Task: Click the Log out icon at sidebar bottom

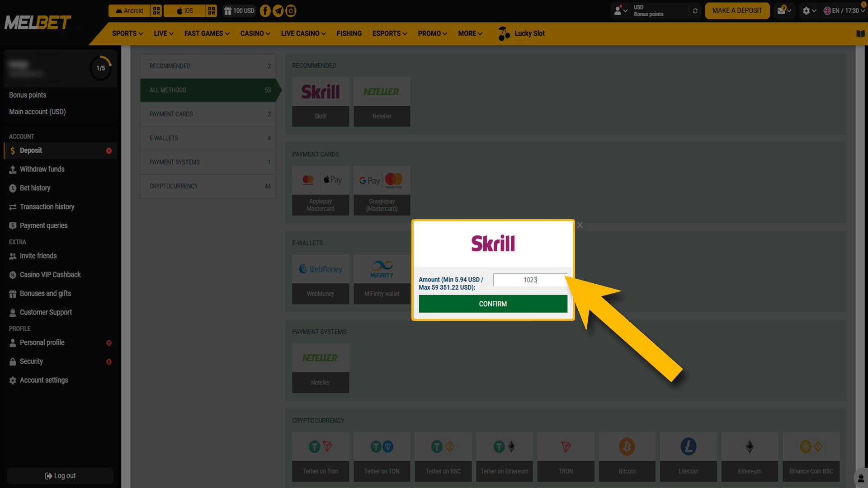Action: tap(48, 475)
